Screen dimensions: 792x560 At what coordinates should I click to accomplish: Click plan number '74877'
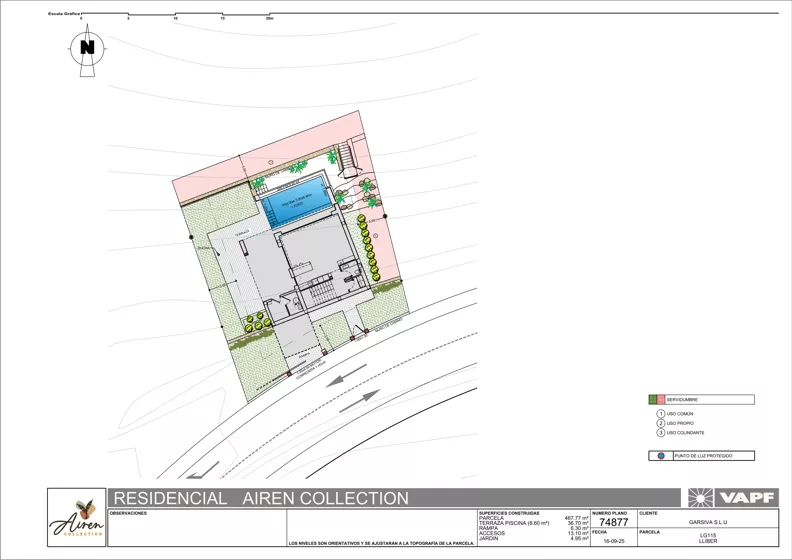coord(613,522)
